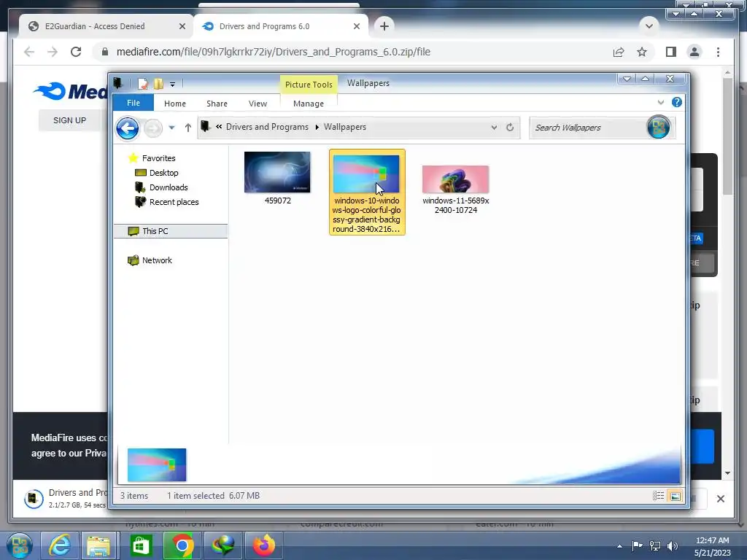
Task: Open Chrome three-dot menu
Action: click(718, 52)
